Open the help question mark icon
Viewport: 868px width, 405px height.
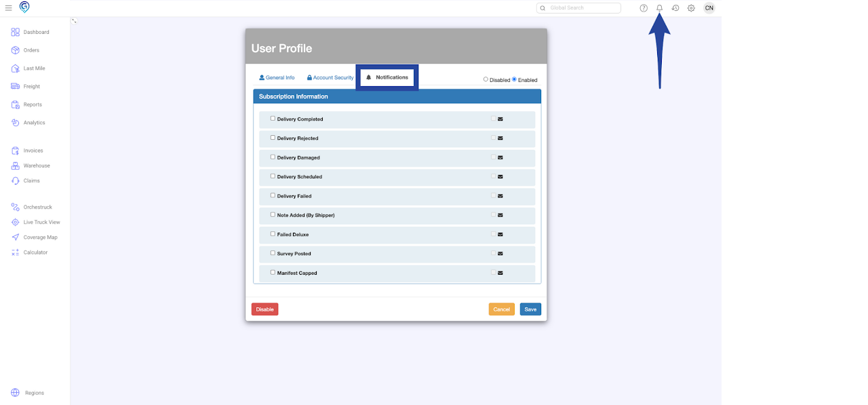[644, 8]
